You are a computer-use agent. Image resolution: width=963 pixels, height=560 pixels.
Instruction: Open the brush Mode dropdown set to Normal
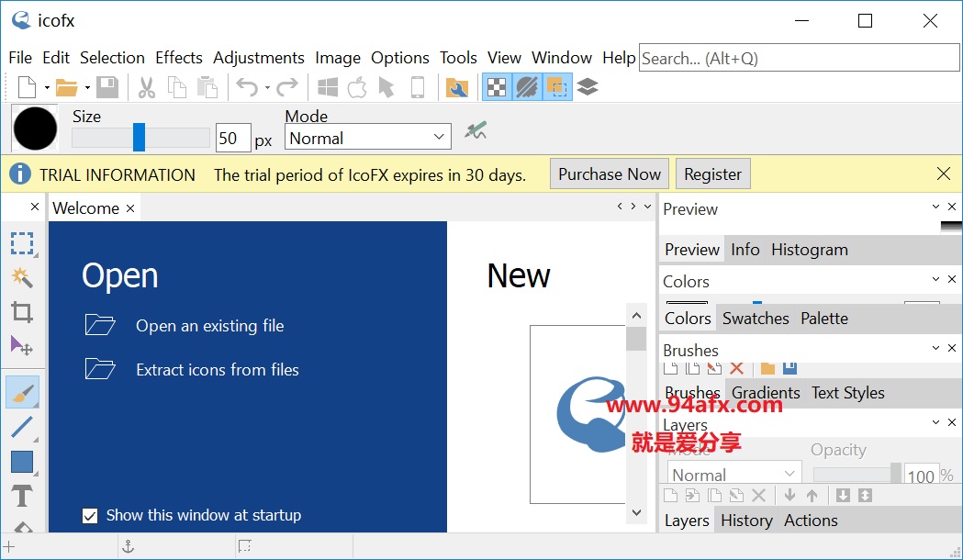pos(368,137)
